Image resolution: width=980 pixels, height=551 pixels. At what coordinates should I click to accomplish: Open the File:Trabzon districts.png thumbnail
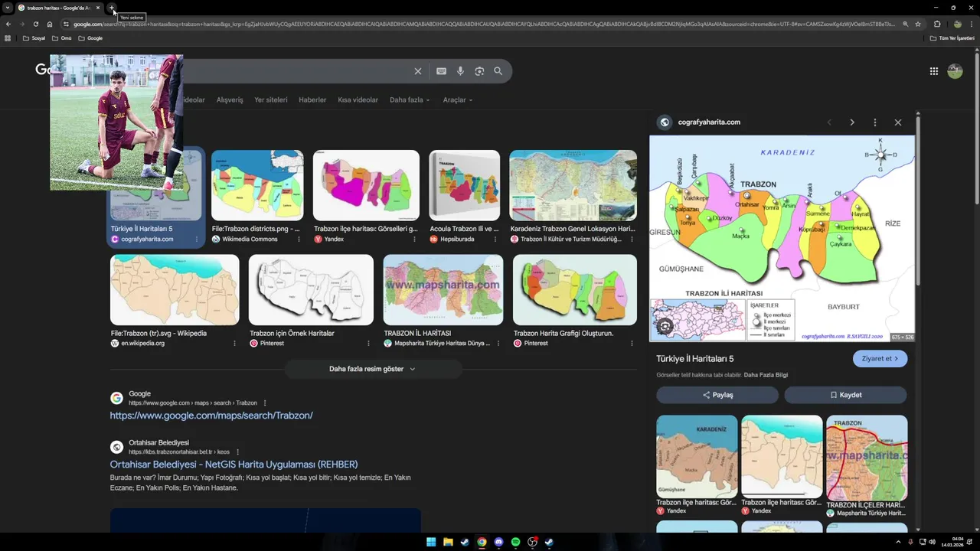pyautogui.click(x=257, y=185)
